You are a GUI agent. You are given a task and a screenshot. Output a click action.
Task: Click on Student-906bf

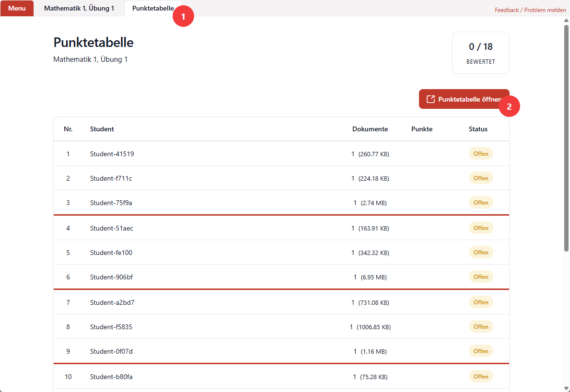(x=111, y=277)
